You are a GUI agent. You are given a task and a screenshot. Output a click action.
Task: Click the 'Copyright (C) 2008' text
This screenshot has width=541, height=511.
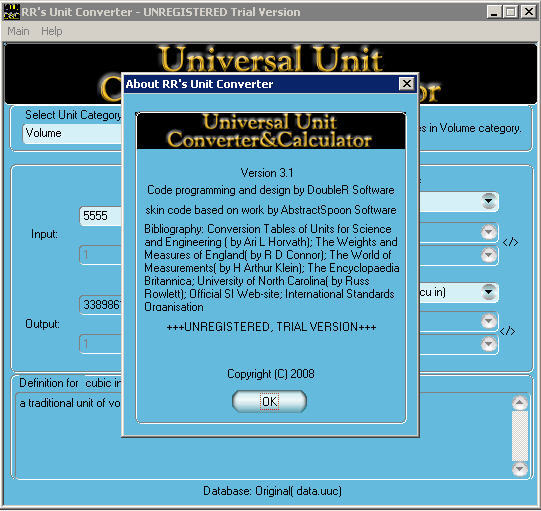coord(271,374)
